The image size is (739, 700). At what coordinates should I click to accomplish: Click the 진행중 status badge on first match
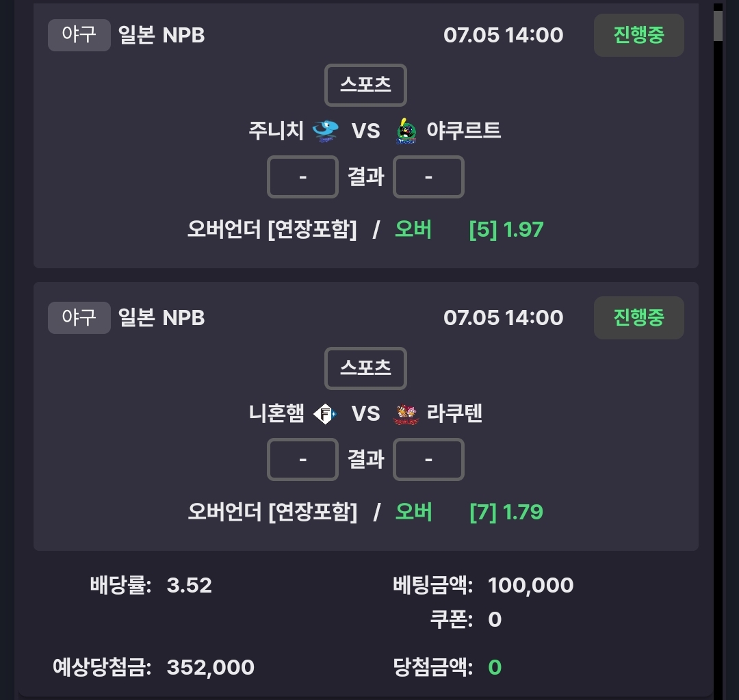pos(638,35)
